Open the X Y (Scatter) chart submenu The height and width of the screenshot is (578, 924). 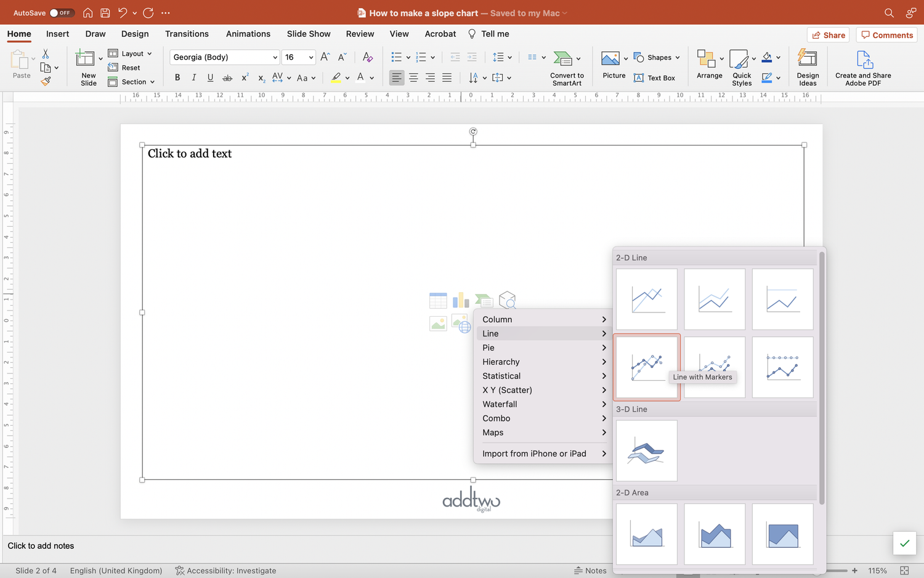pyautogui.click(x=507, y=390)
